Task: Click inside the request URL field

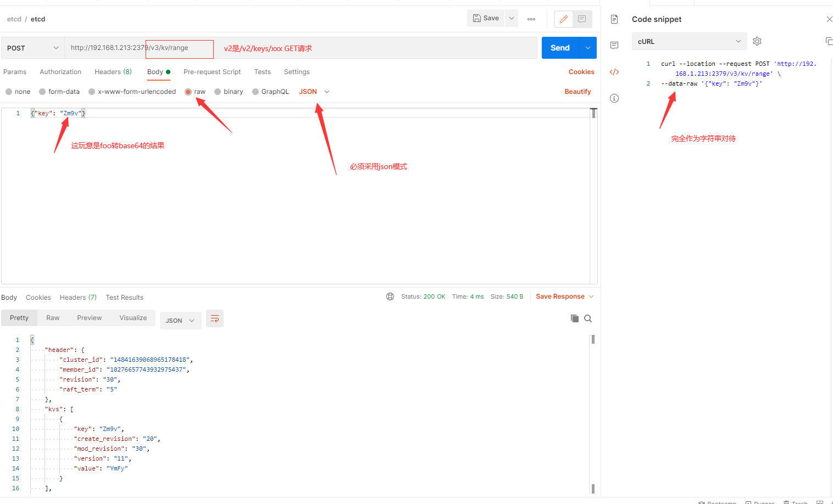Action: (165, 48)
